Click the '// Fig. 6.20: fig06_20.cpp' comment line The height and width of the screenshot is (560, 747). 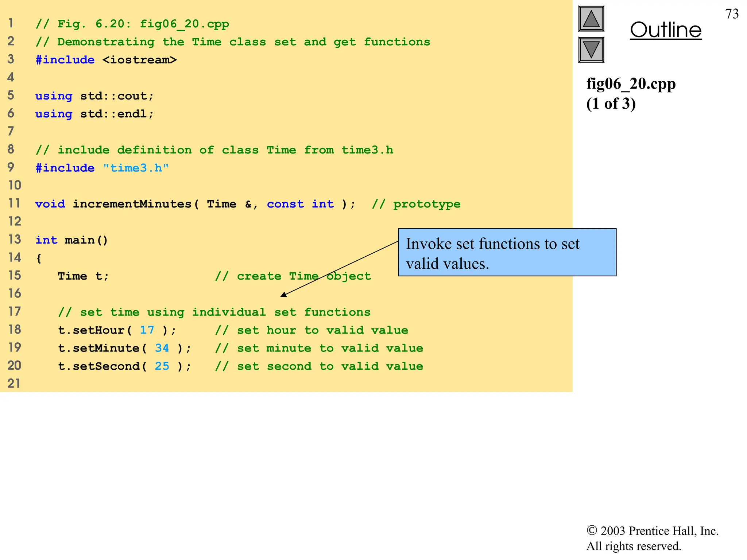pos(132,24)
